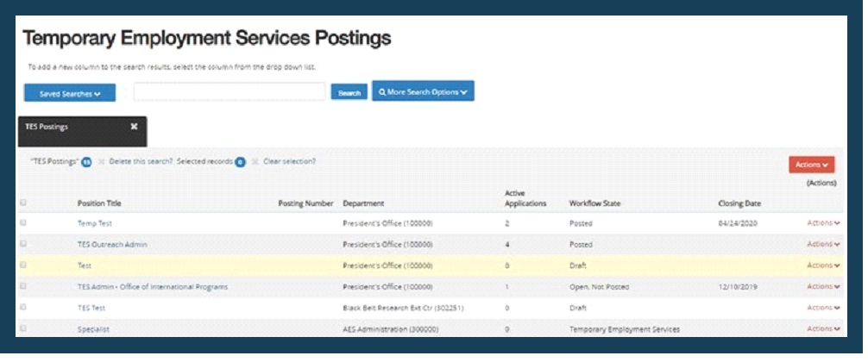
Task: Sort by Closing Date column header
Action: tap(739, 204)
